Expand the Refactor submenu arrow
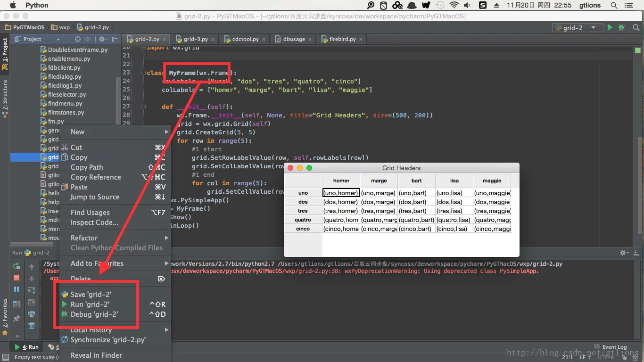The height and width of the screenshot is (362, 644). click(x=166, y=238)
